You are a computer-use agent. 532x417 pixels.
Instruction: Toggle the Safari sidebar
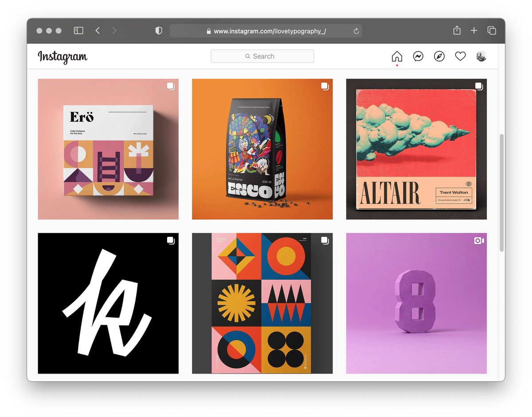(78, 31)
